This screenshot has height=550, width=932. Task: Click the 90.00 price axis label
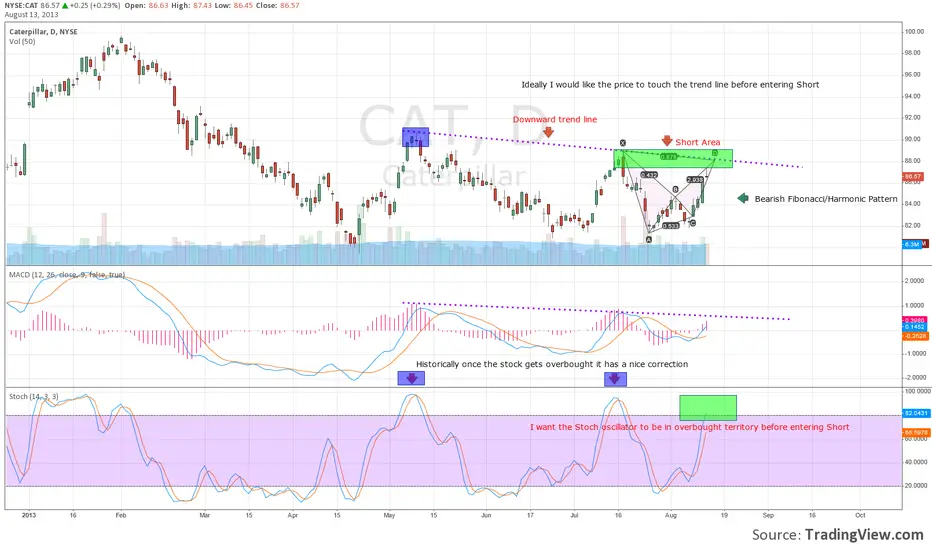click(x=914, y=139)
